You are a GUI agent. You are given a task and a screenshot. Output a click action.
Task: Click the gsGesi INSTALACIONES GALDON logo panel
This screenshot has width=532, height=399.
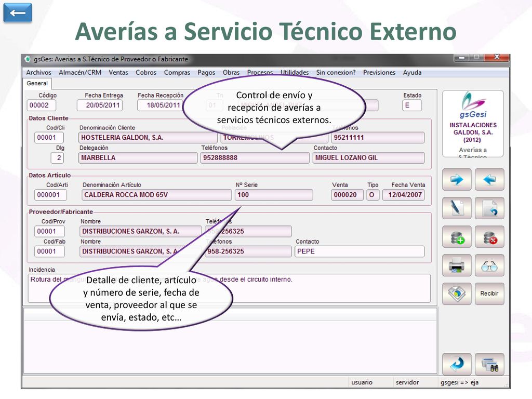point(473,124)
